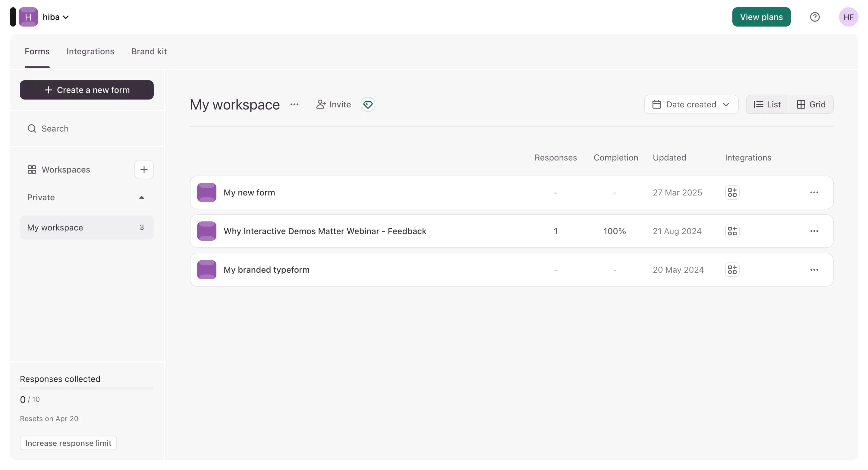Open the HF user avatar menu
Viewport: 868px width, 470px height.
pyautogui.click(x=848, y=17)
